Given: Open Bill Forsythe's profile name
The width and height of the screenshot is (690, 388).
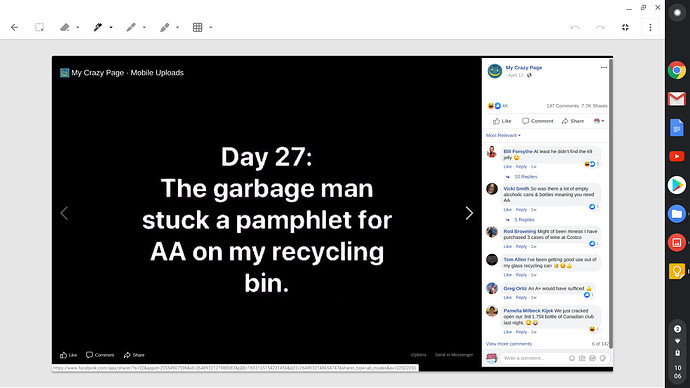Looking at the screenshot, I should coord(518,151).
